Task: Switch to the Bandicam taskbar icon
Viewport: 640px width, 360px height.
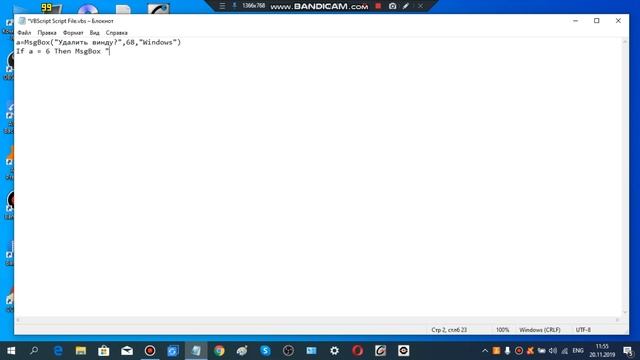Action: (150, 351)
